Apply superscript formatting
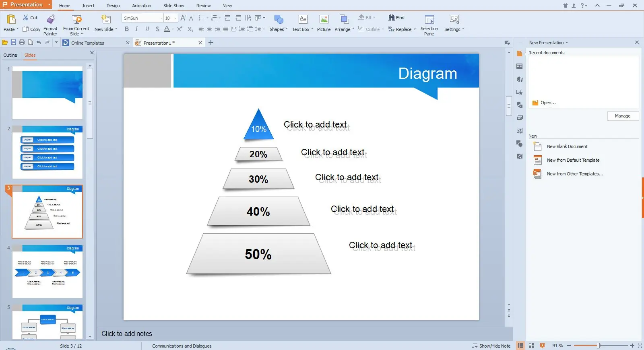This screenshot has width=644, height=350. [x=180, y=29]
